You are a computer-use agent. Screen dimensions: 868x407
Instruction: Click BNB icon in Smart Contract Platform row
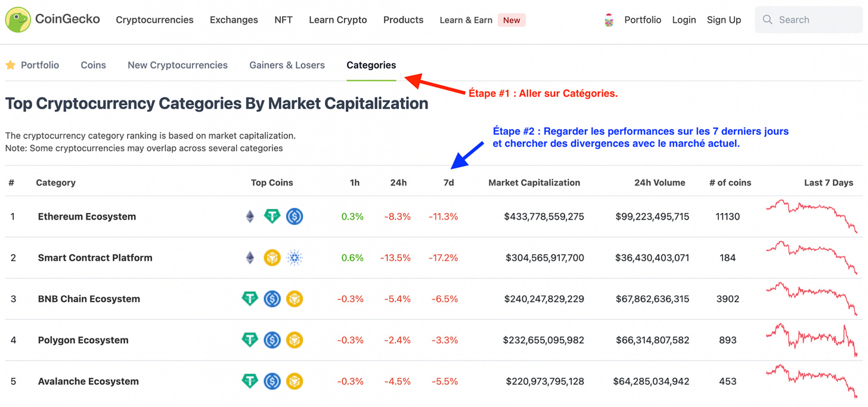[272, 257]
